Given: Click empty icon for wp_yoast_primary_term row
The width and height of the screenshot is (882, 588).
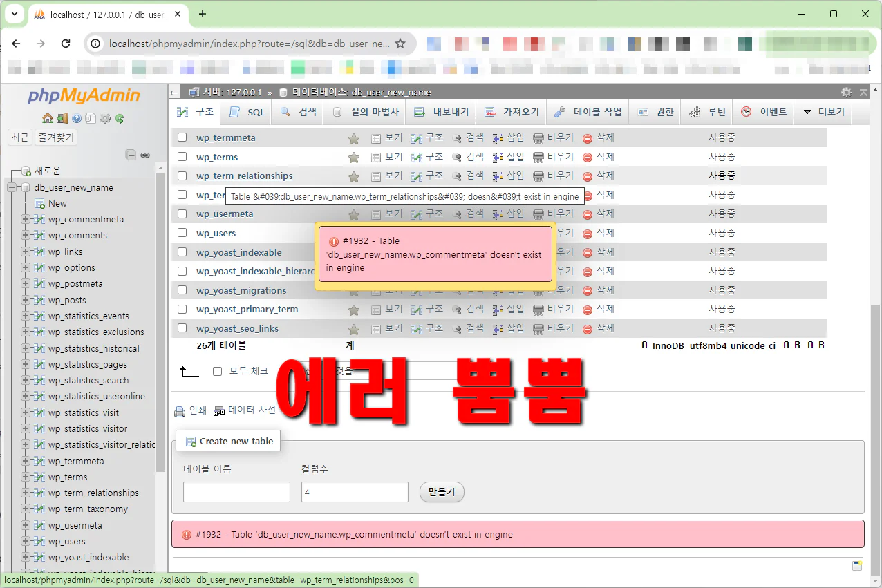Looking at the screenshot, I should point(538,310).
